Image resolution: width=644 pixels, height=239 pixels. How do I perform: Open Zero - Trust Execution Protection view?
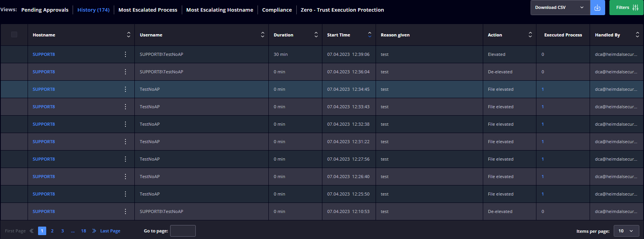[342, 10]
